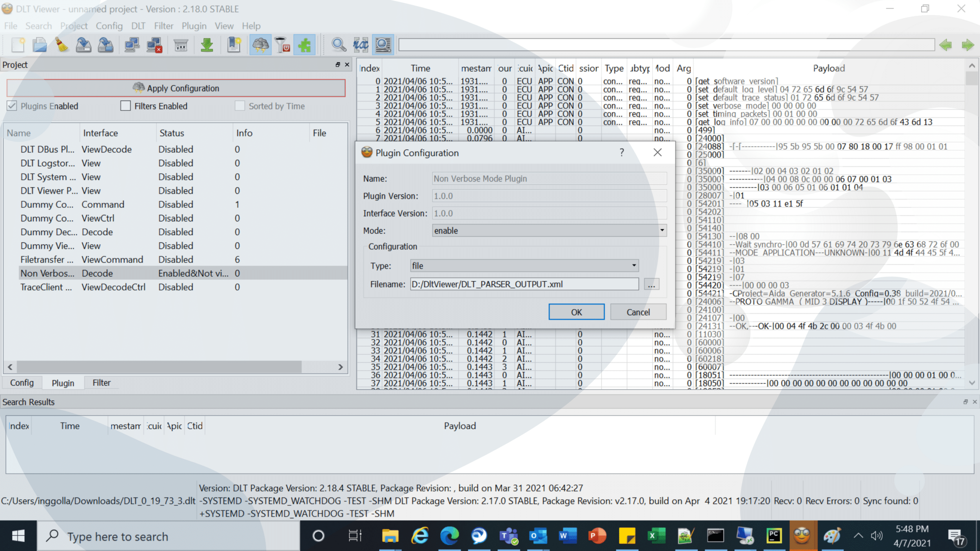Click the bookmark document toolbar icon
Screen dimensions: 980x551
[234, 45]
